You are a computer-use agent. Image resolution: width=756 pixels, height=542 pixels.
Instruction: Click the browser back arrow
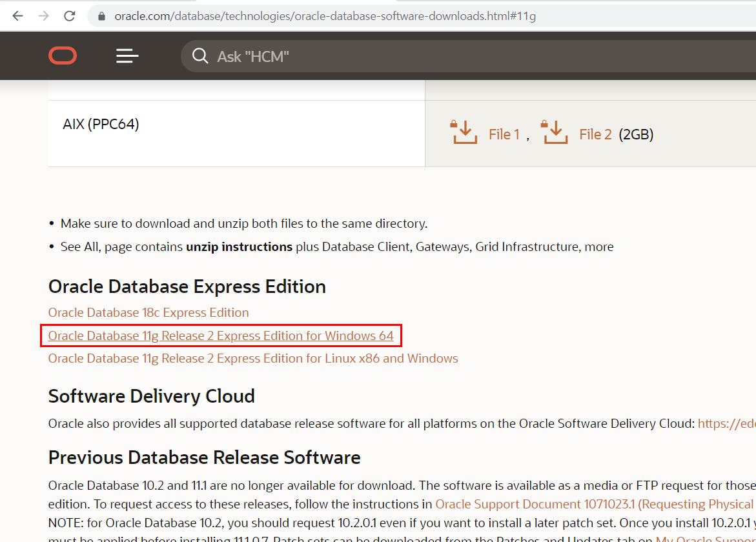coord(18,16)
